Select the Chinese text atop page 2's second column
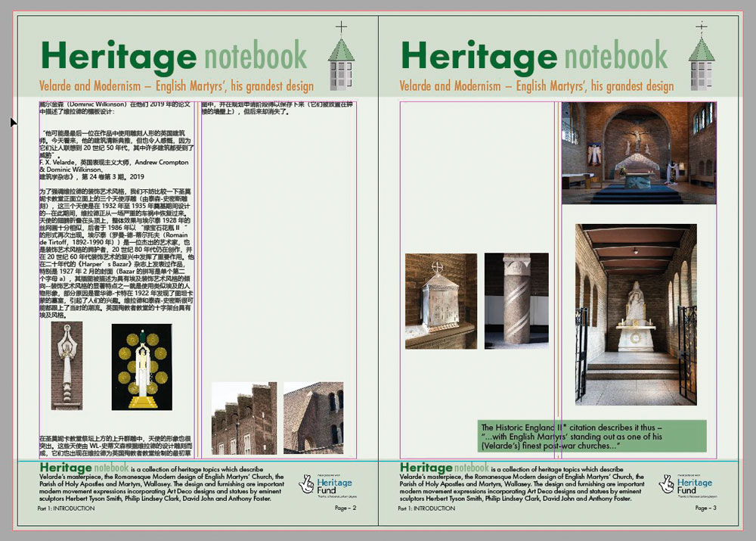This screenshot has width=756, height=541. click(277, 108)
